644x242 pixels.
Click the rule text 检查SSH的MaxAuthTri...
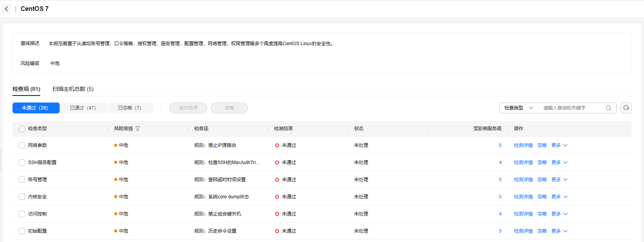point(234,163)
